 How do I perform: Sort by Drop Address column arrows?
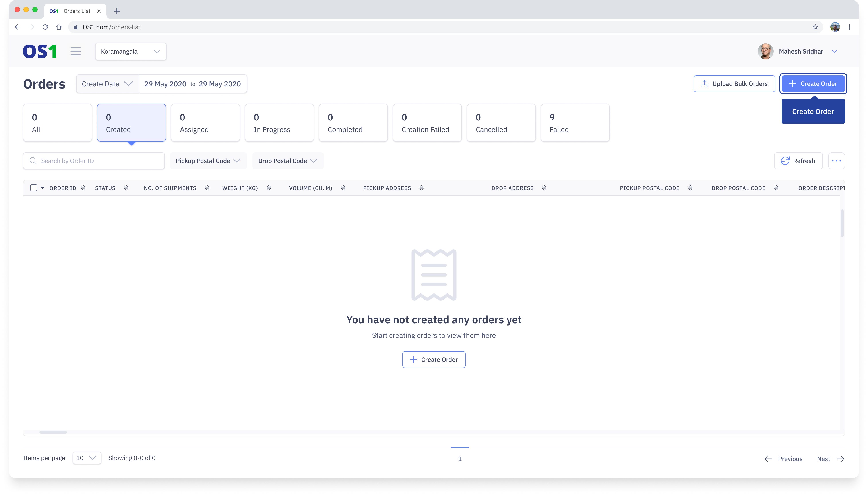tap(544, 188)
